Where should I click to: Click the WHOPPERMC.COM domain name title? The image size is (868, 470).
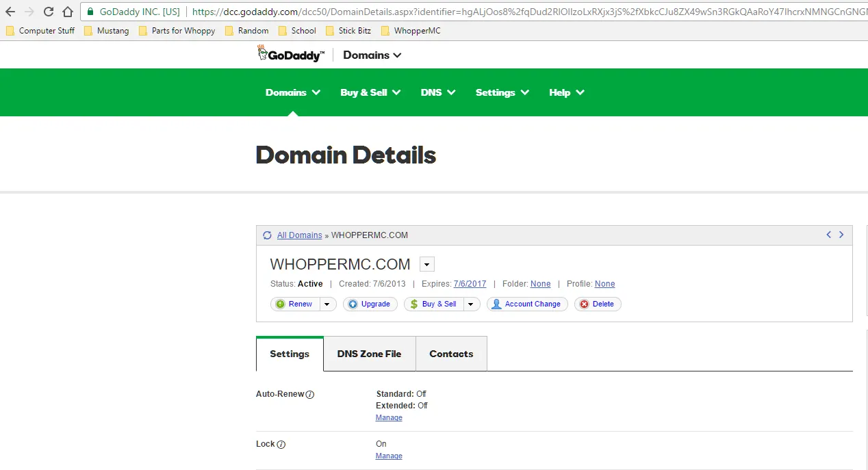(x=340, y=265)
